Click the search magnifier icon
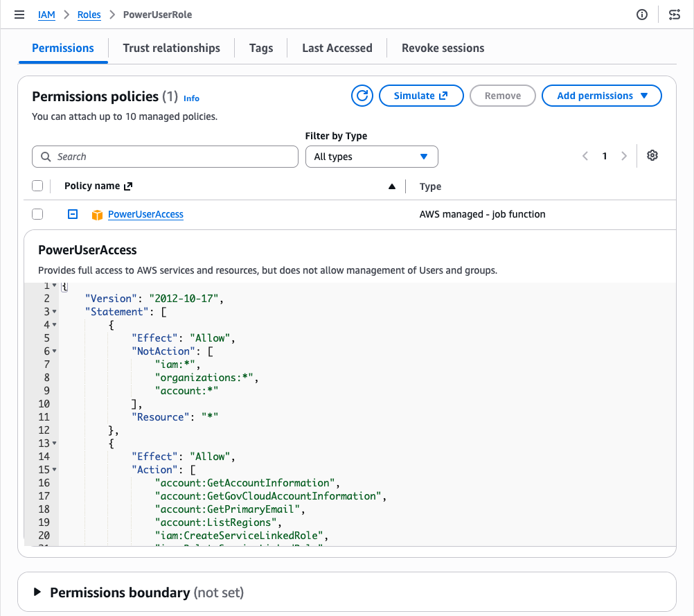 46,157
